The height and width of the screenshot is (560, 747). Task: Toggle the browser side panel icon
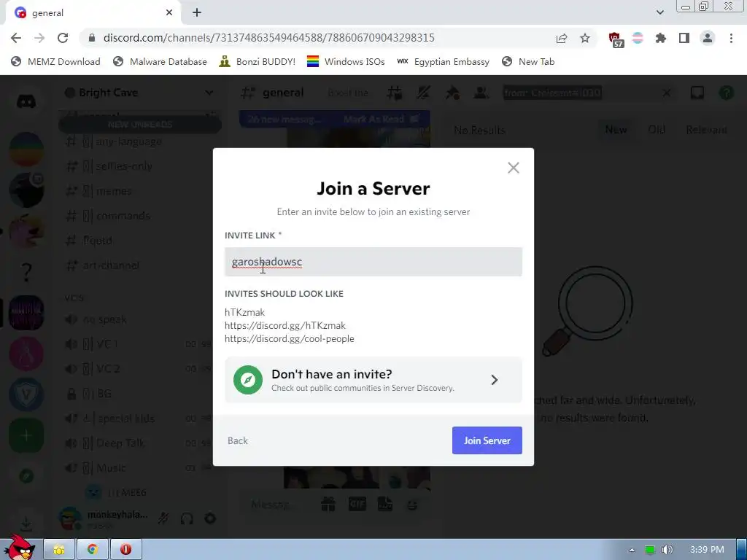tap(684, 39)
